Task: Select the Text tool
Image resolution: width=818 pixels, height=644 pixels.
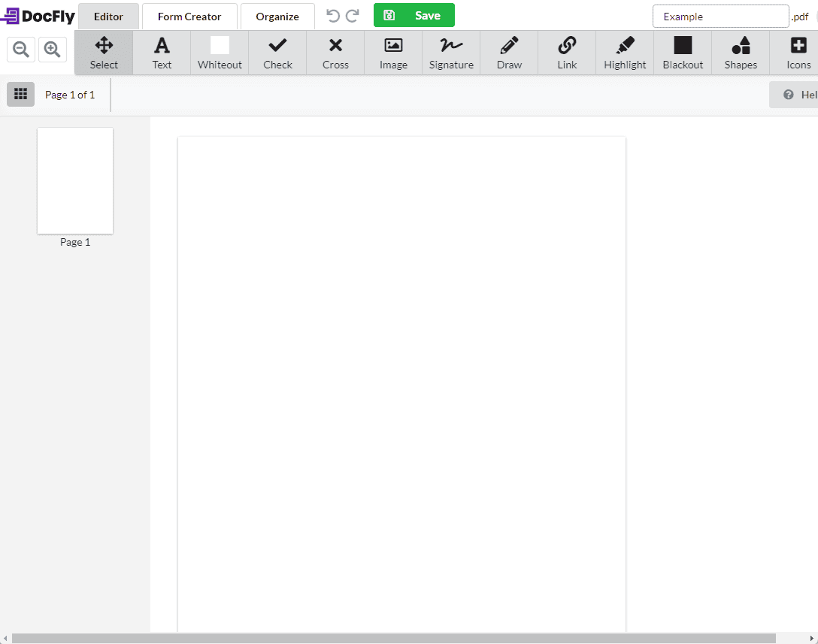Action: click(162, 53)
